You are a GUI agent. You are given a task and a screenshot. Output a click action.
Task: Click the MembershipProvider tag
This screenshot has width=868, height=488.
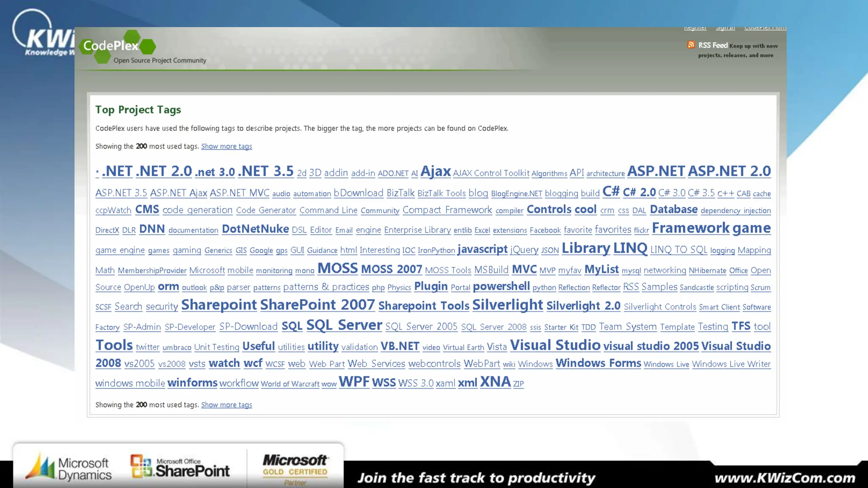click(x=152, y=271)
